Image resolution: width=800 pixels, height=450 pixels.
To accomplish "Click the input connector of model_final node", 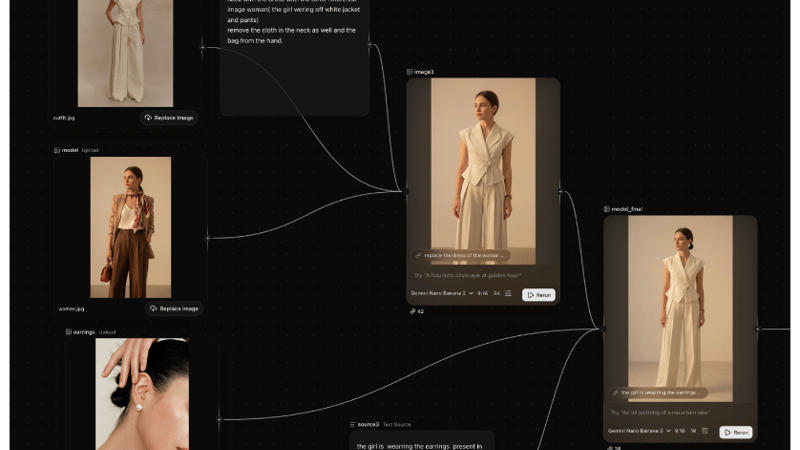I will click(x=603, y=329).
